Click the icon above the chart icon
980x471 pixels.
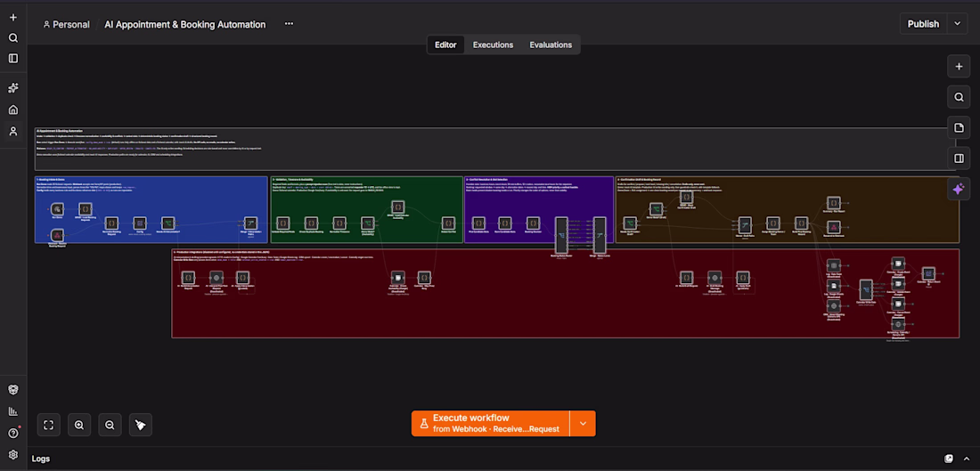13,389
